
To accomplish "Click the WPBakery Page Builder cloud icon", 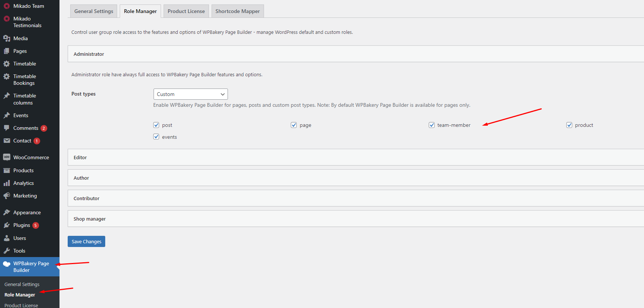I will (x=7, y=264).
